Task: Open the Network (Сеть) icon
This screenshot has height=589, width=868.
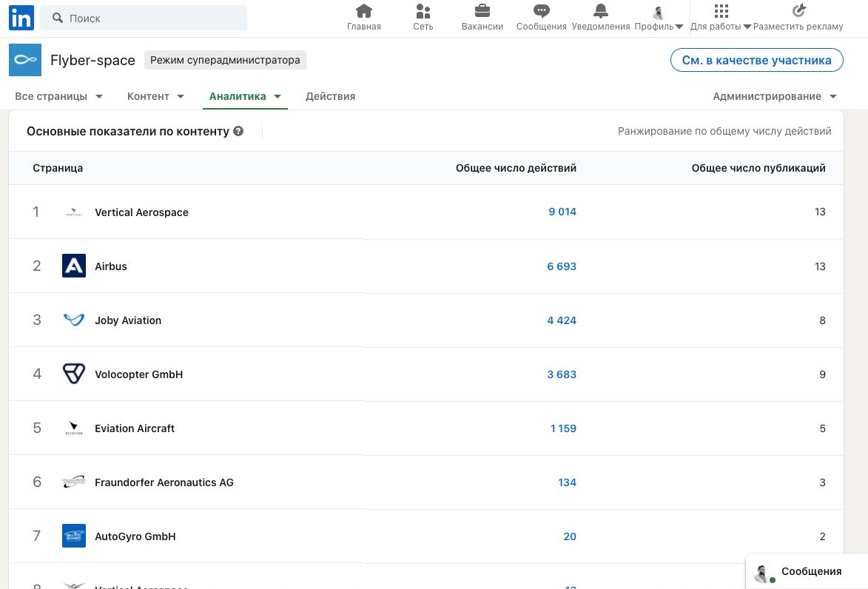Action: tap(423, 11)
